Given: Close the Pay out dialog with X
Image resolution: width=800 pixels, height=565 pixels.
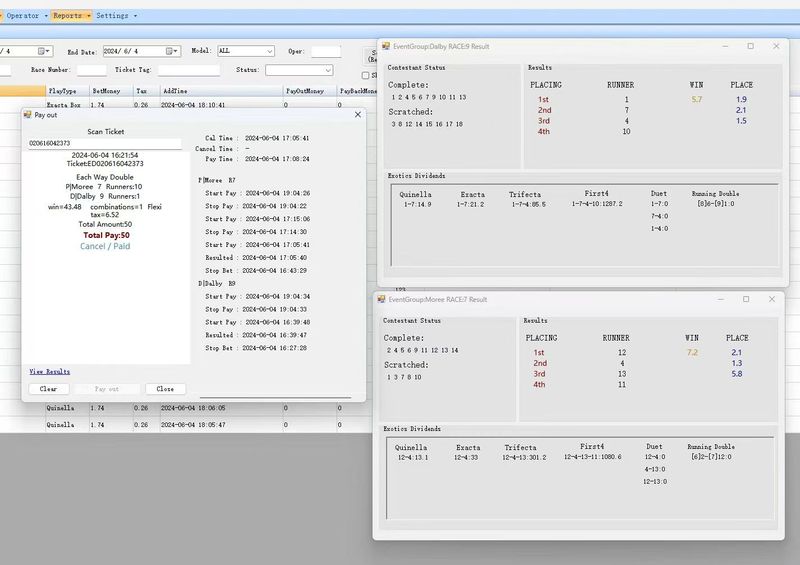Looking at the screenshot, I should tap(358, 115).
